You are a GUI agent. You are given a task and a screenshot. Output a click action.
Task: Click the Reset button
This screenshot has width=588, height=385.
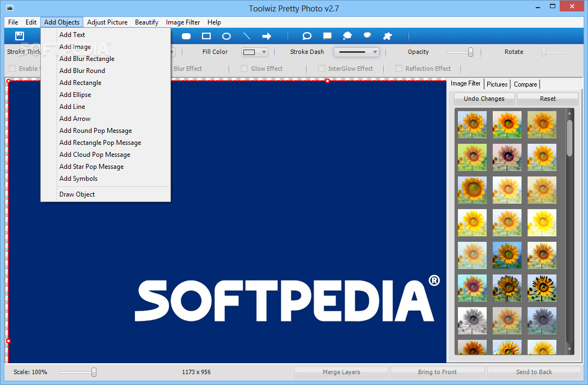548,99
